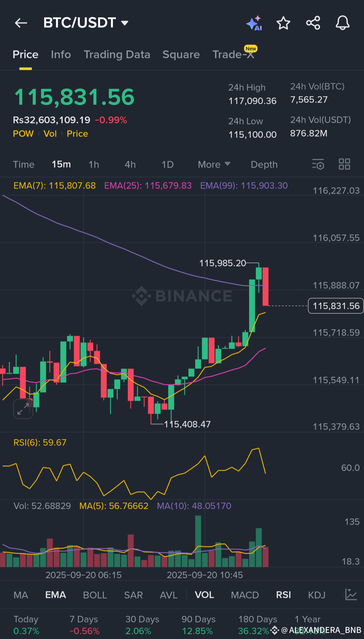Switch to the Depth chart view
Image resolution: width=364 pixels, height=639 pixels.
coord(264,165)
